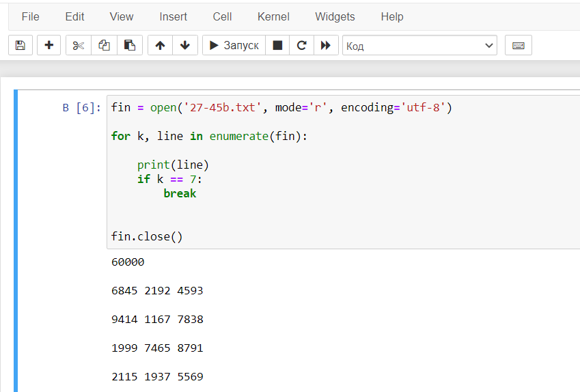
Task: Restart the kernel with circular arrow icon
Action: coord(301,45)
